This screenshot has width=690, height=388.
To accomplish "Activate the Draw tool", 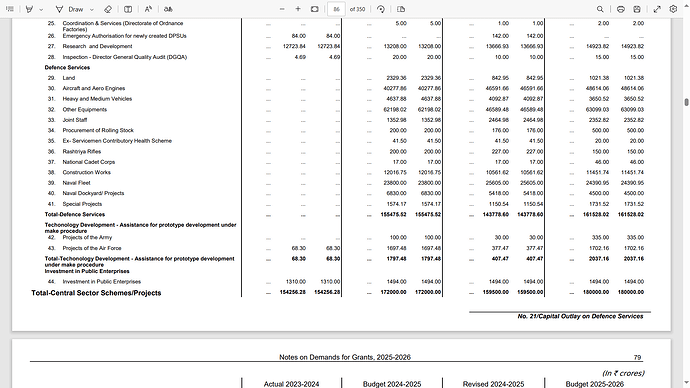I will tap(69, 9).
